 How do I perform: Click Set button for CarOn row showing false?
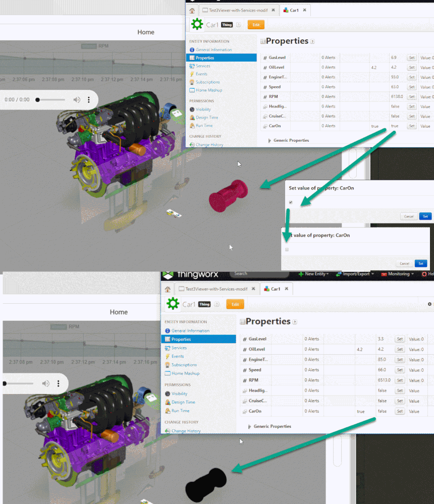(400, 412)
